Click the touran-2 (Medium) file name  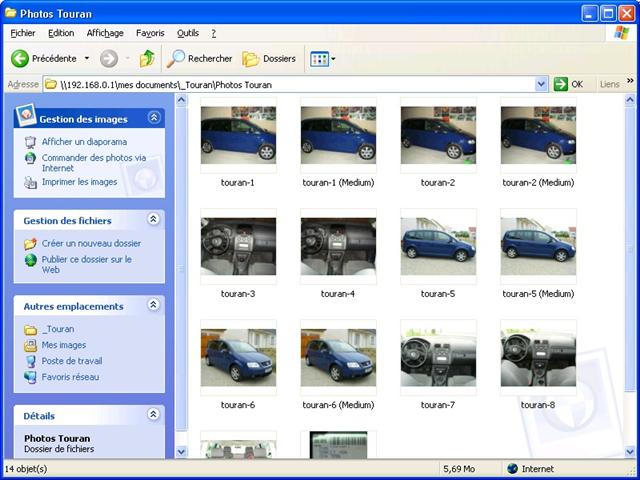(538, 182)
